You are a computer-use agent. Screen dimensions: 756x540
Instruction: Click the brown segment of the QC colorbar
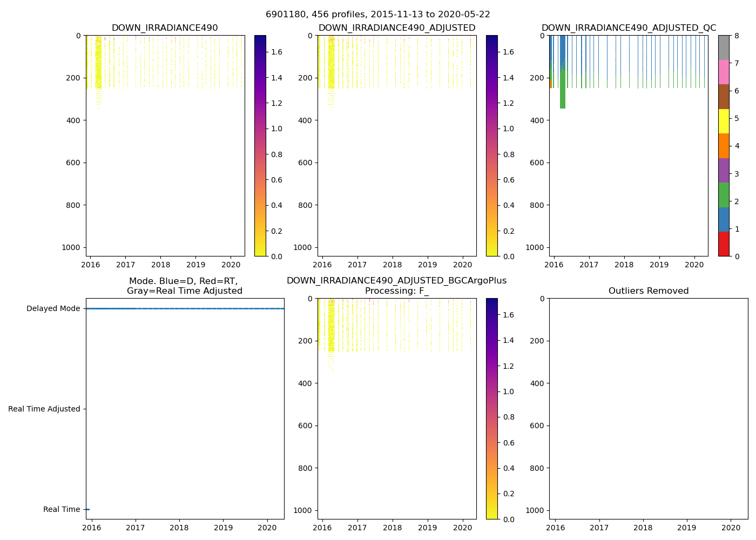tap(724, 97)
